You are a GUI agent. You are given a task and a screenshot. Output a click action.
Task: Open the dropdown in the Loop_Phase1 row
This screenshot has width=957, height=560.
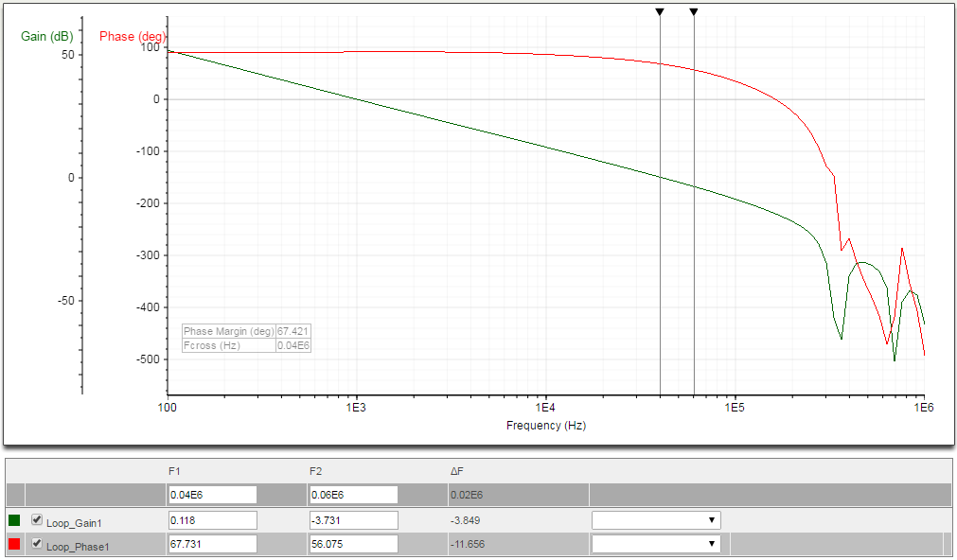click(x=656, y=543)
